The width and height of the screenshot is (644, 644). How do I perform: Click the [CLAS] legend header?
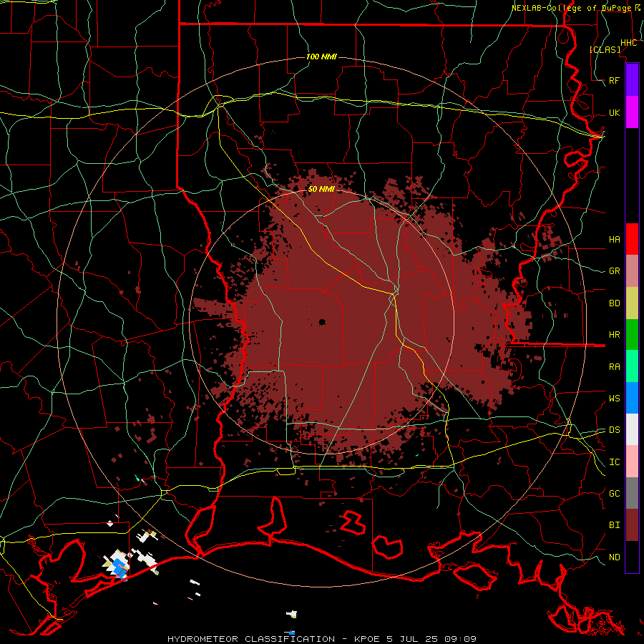click(x=605, y=49)
